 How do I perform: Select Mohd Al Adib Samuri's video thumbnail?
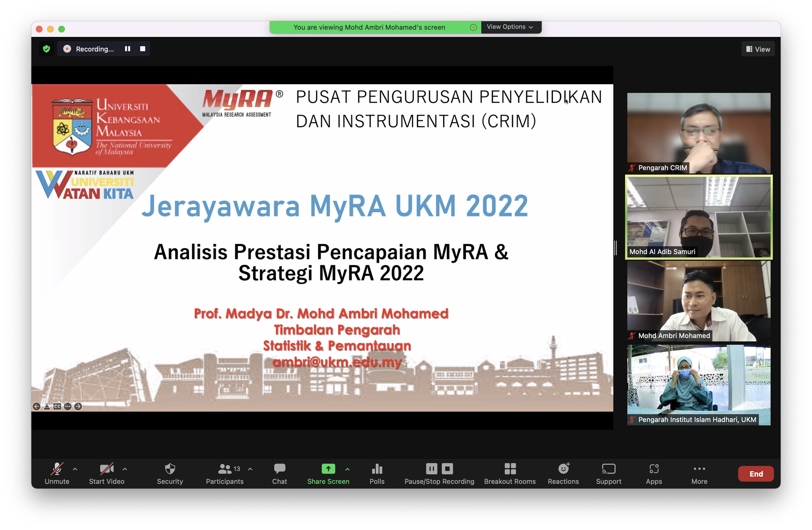[698, 217]
